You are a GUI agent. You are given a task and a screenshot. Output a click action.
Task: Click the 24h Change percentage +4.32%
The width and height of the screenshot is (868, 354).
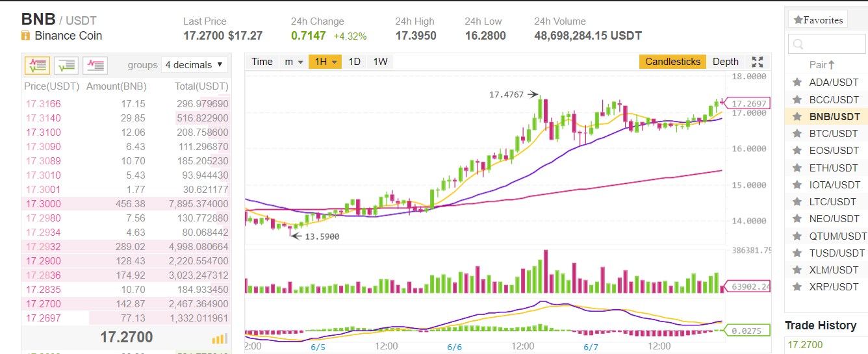(350, 36)
